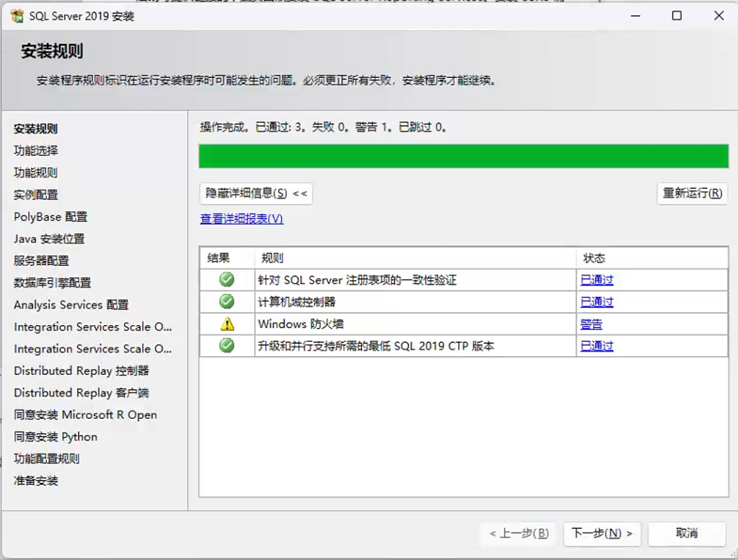Select the rule text 针对 SQL Server 注册表项的一致性验证
Image resolution: width=738 pixels, height=560 pixels.
point(357,280)
